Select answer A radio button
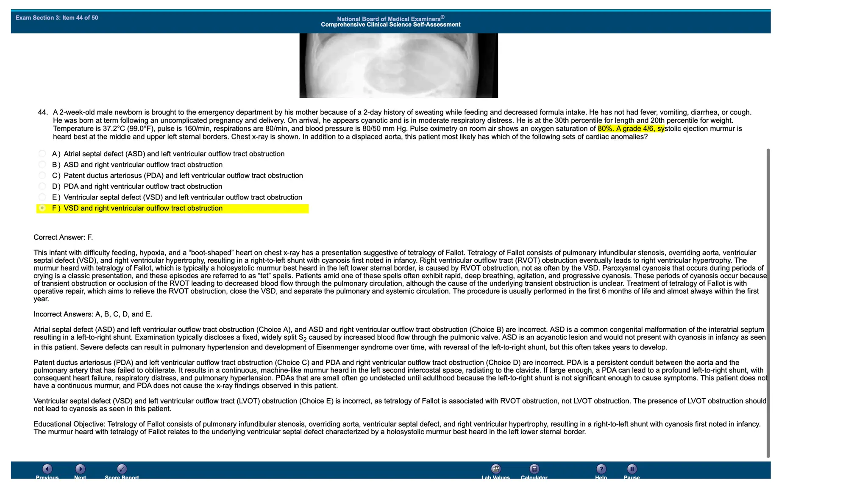This screenshot has height=488, width=868. (42, 154)
